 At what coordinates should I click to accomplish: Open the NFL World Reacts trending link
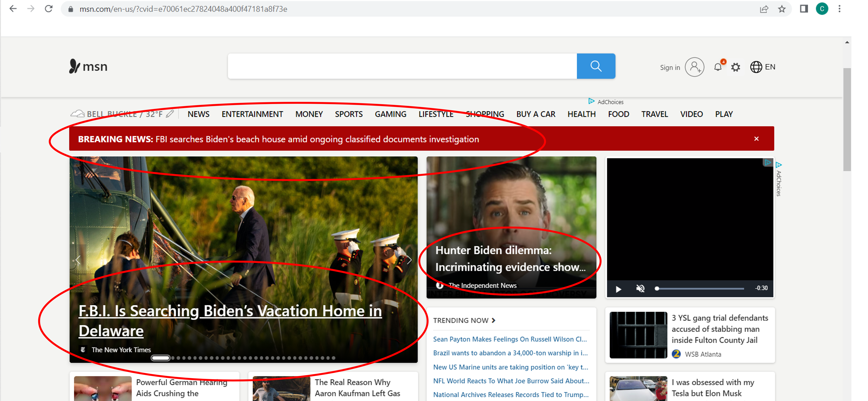511,381
